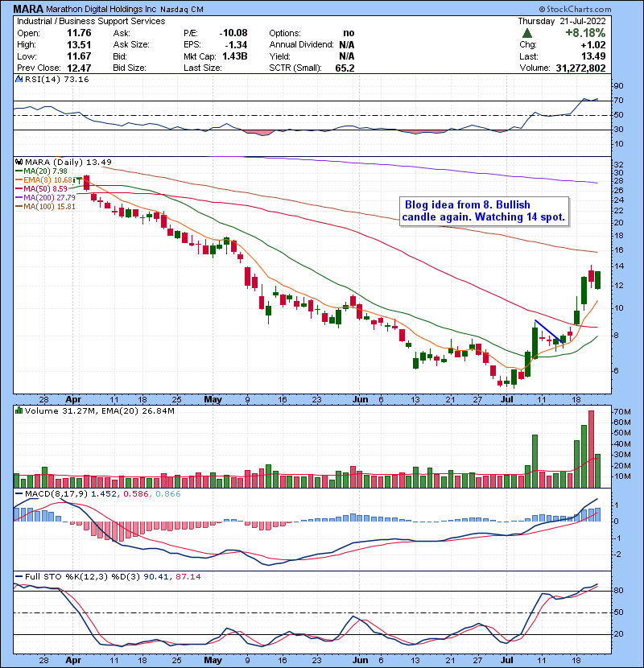Click the green bars icon beside Volume

(19, 412)
